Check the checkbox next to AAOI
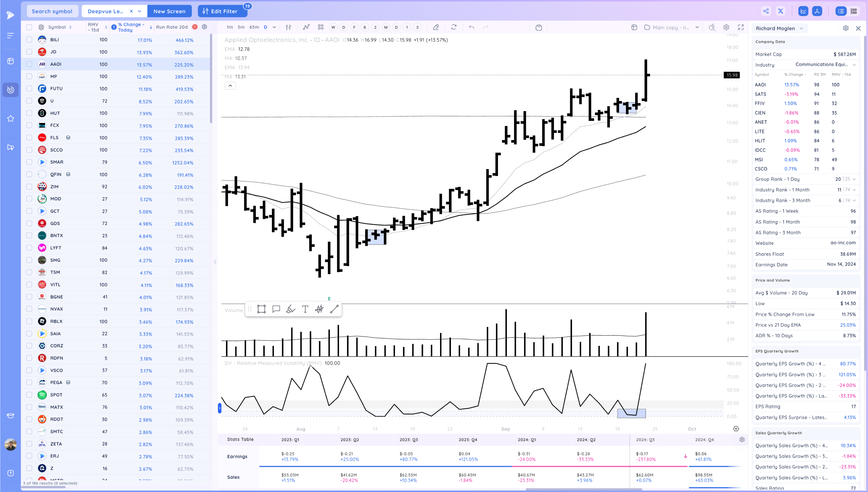Image resolution: width=868 pixels, height=492 pixels. tap(29, 64)
